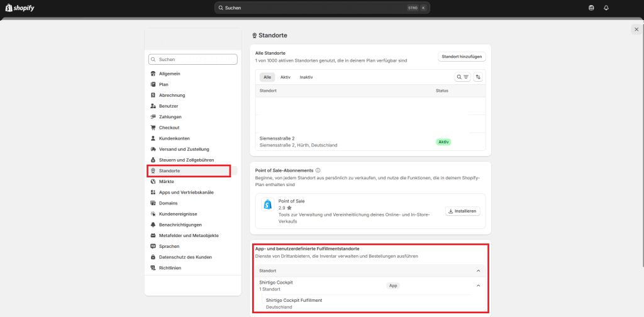The image size is (644, 317).
Task: Install the Point of Sale app
Action: pos(463,211)
